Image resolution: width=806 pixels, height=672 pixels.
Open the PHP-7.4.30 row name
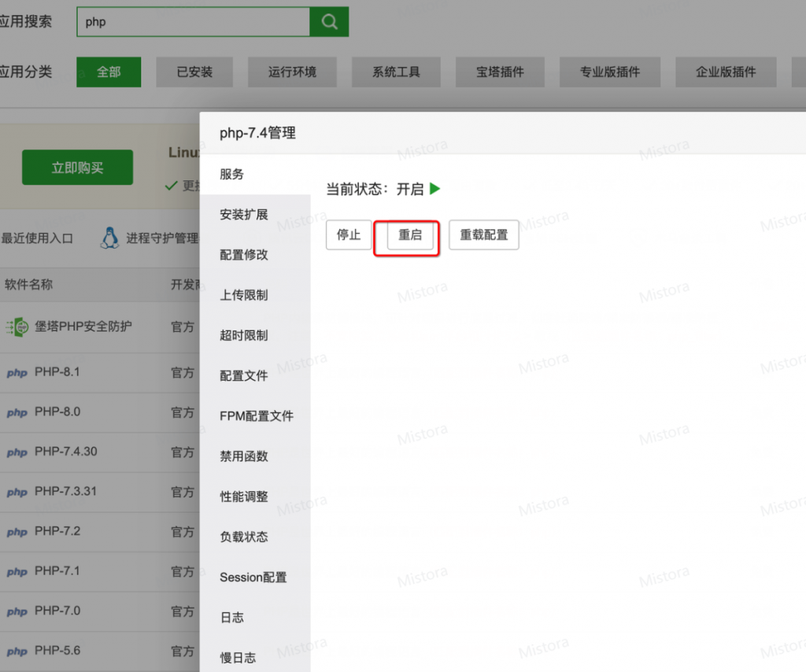click(x=66, y=452)
